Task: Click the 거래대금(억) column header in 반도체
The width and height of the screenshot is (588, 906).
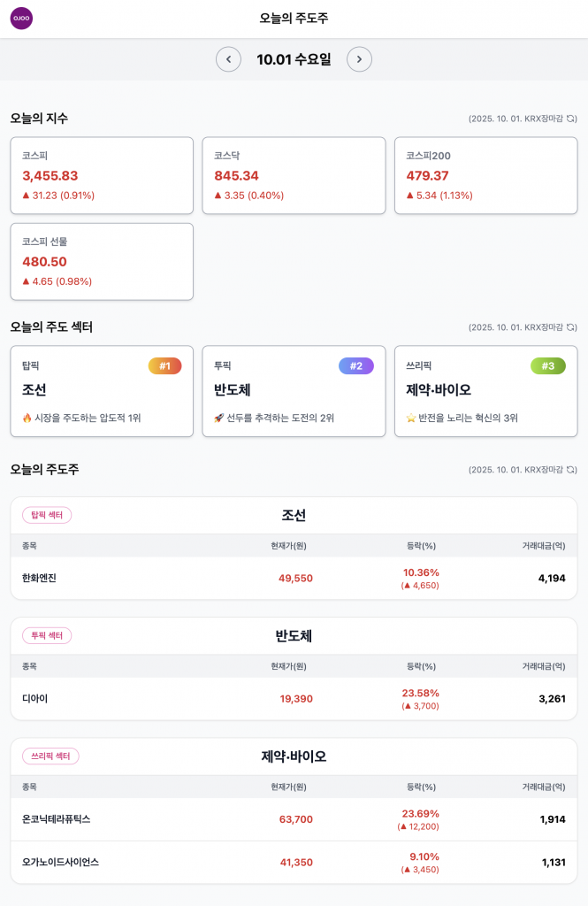Action: (543, 666)
